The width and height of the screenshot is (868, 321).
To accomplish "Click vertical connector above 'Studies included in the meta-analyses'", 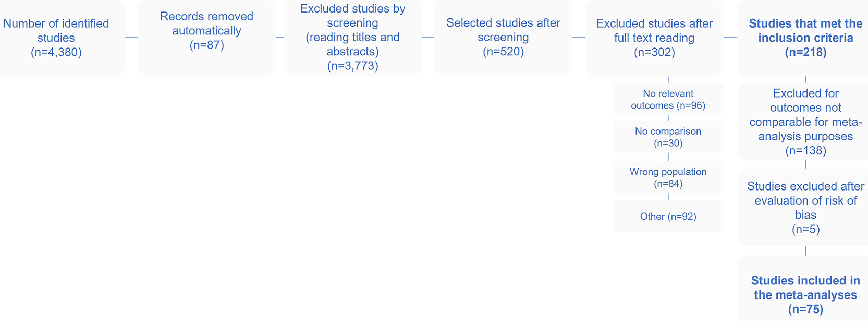I will tap(805, 251).
